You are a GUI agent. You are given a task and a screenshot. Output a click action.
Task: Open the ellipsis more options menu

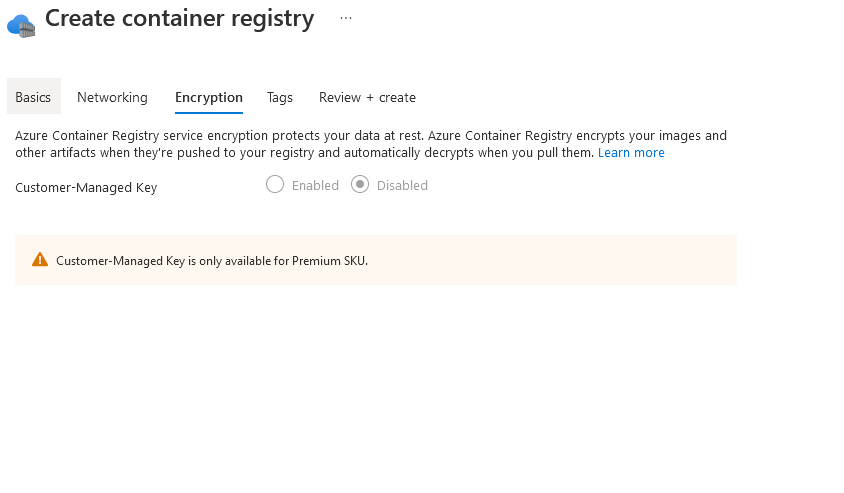[x=346, y=18]
